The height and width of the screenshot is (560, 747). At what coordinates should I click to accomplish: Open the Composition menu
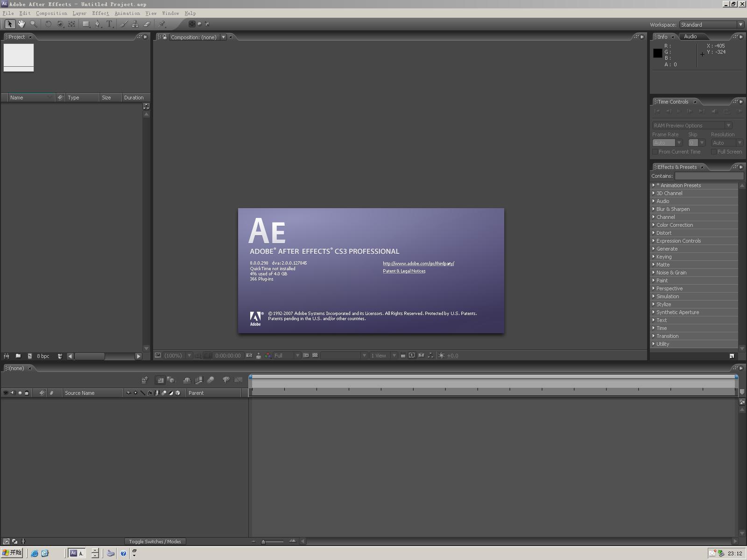click(x=51, y=13)
